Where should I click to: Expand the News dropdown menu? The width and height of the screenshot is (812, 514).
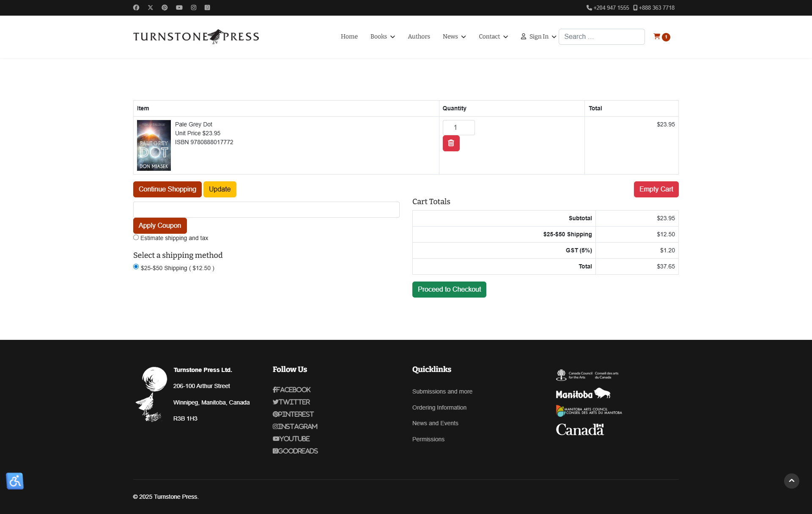coord(454,37)
